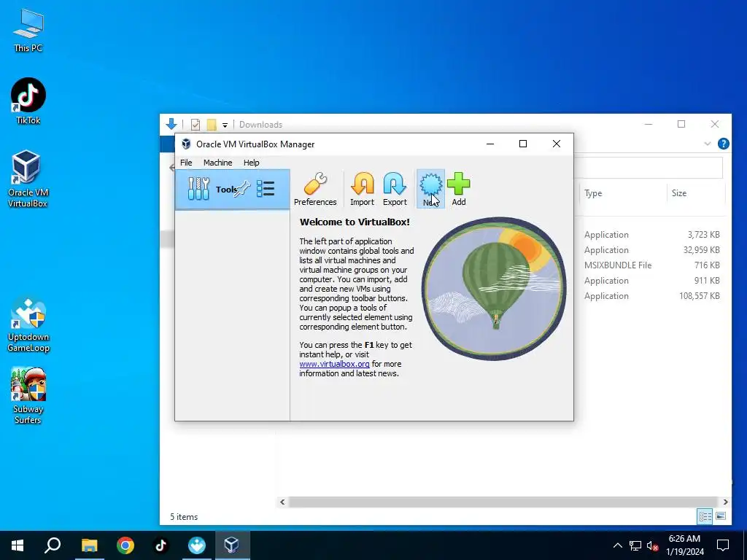Switch Downloads to large icons view
The width and height of the screenshot is (747, 560).
pyautogui.click(x=721, y=516)
